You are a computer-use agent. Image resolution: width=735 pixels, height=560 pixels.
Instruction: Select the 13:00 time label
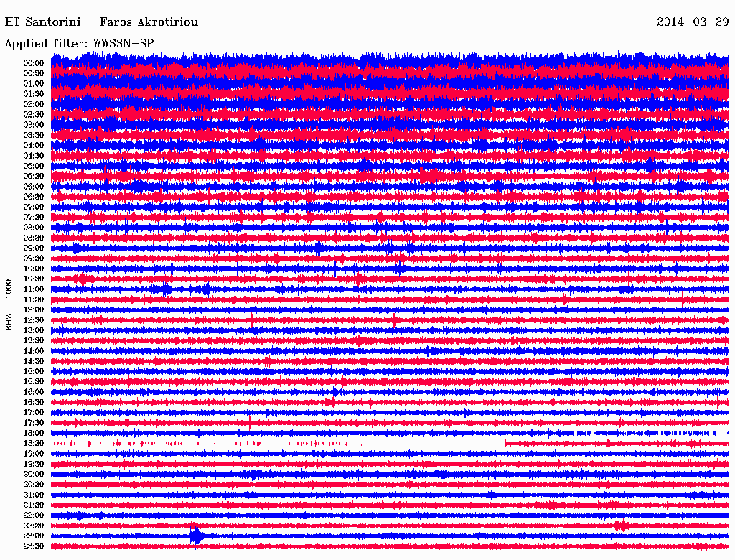click(x=33, y=330)
